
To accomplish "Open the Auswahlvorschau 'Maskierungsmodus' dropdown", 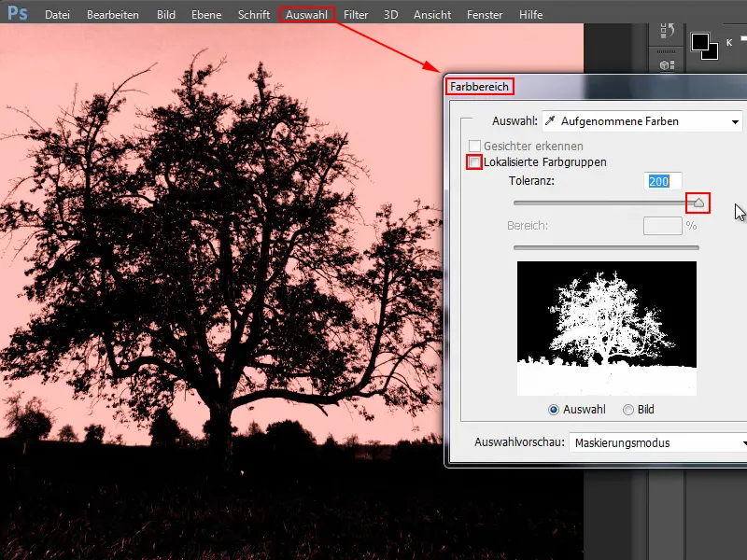I will [658, 442].
